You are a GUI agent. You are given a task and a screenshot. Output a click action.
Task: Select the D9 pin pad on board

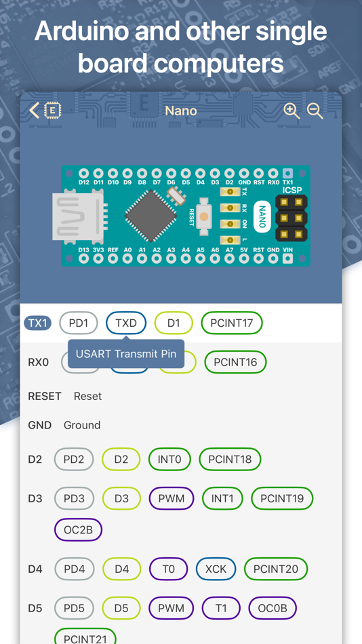(x=127, y=174)
